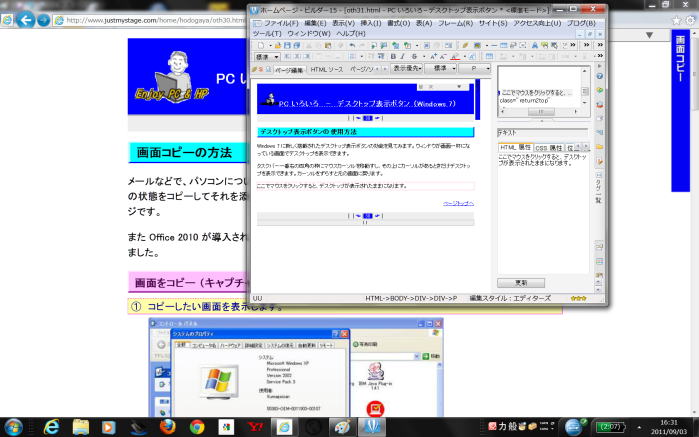Click the font color icon with red underline
The width and height of the screenshot is (699, 437).
click(455, 57)
